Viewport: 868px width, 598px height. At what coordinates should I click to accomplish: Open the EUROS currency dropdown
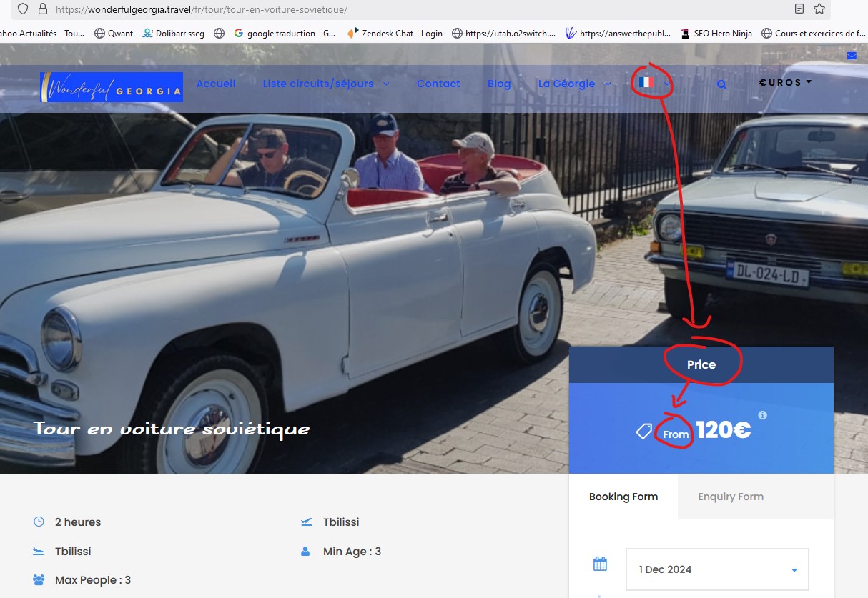786,82
